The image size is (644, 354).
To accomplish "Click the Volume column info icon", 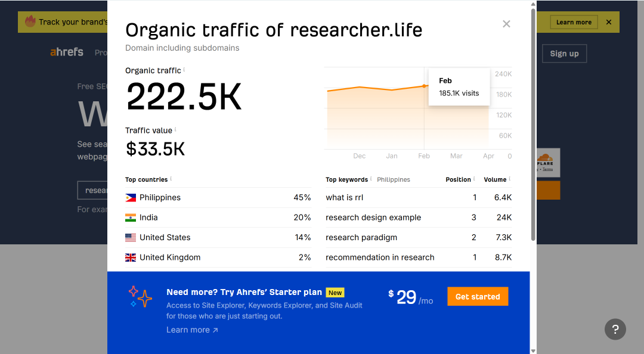I will [510, 179].
